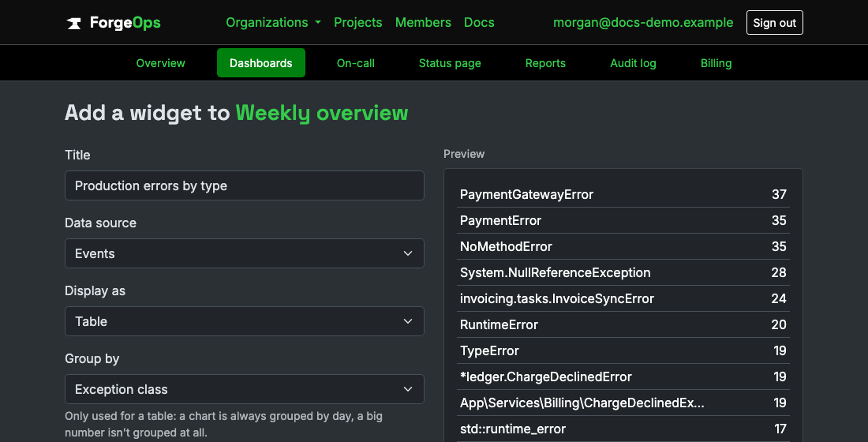Click the PaymentError row in preview
Screen dimensions: 868x442
tap(623, 220)
